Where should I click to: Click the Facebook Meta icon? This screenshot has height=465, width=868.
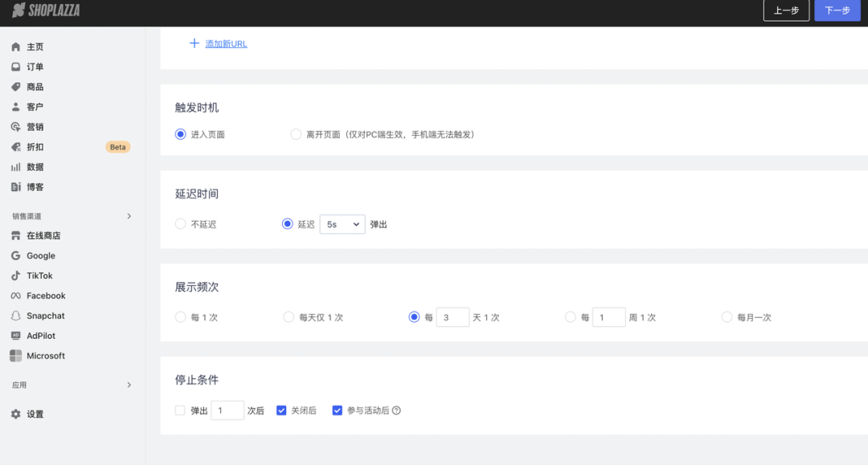click(15, 296)
